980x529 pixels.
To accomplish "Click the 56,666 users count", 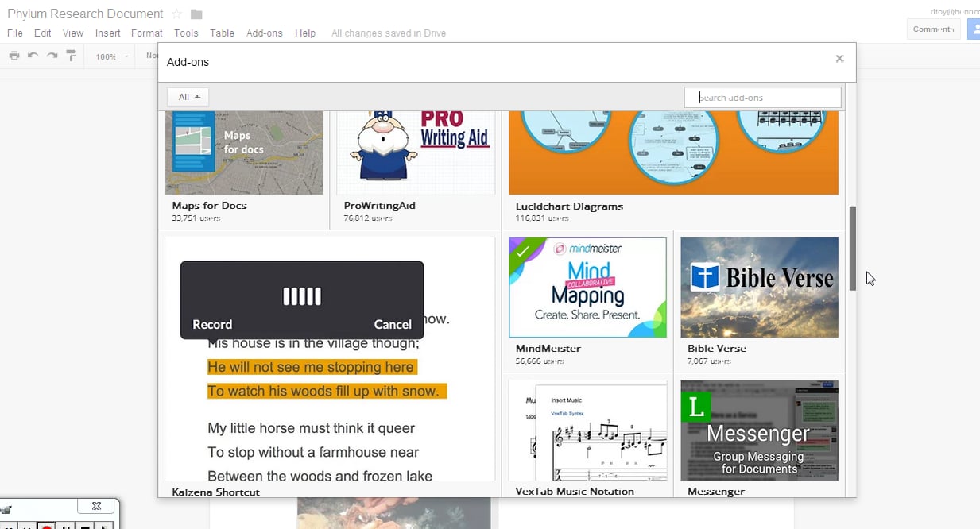I will point(539,361).
